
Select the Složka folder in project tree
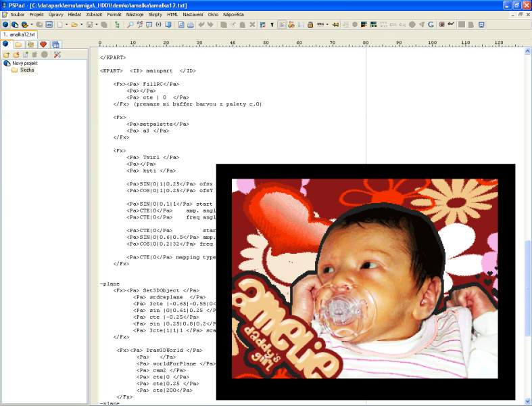(26, 70)
